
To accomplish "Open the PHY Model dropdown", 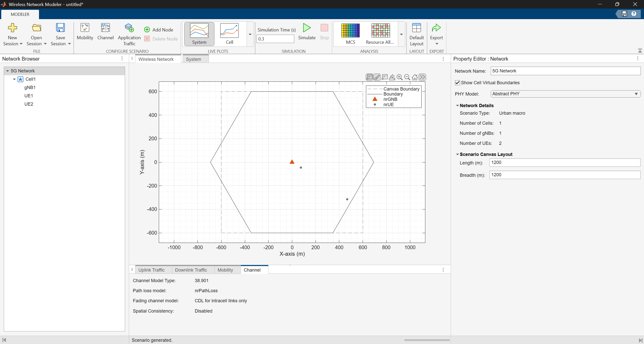I will pos(565,94).
